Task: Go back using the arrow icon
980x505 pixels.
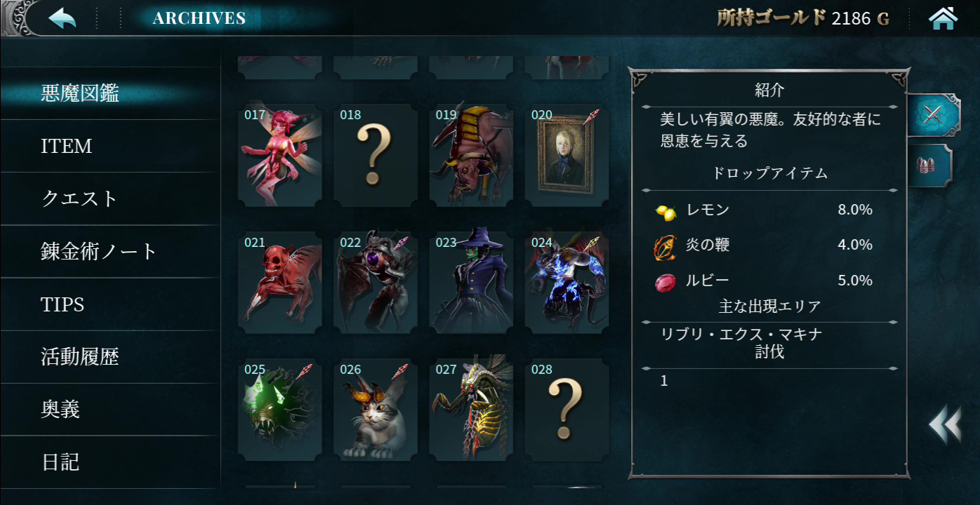Action: pos(62,18)
